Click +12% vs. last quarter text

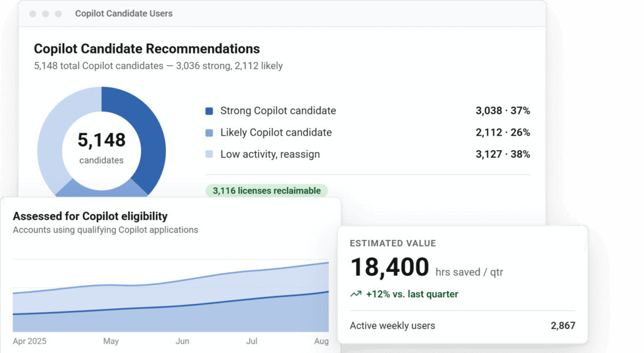tap(412, 294)
